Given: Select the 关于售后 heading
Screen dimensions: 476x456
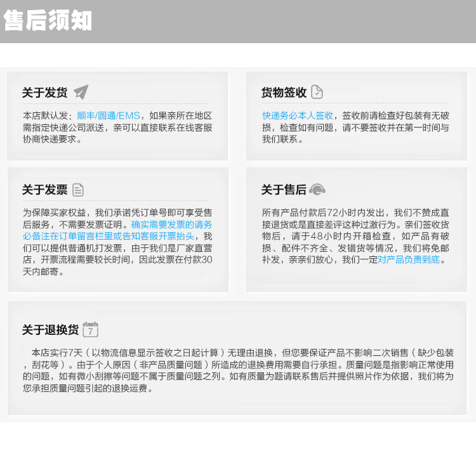Looking at the screenshot, I should coord(284,190).
